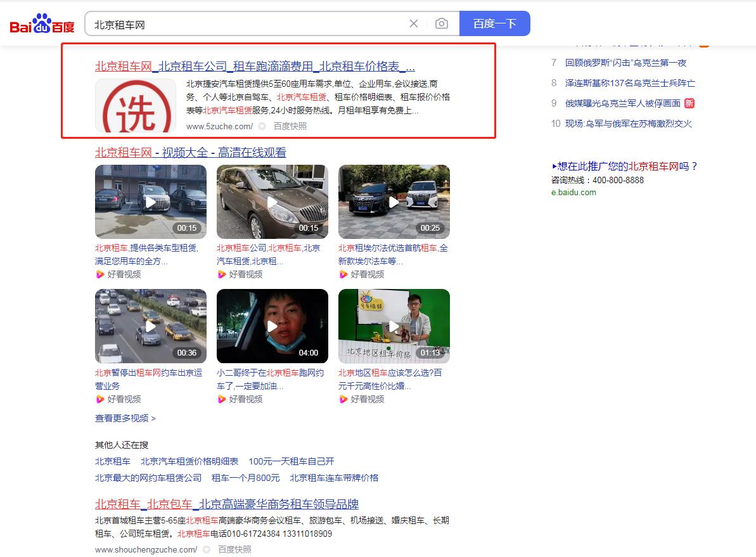This screenshot has width=756, height=557.
Task: Select related search 租车一个月800元
Action: click(x=245, y=478)
